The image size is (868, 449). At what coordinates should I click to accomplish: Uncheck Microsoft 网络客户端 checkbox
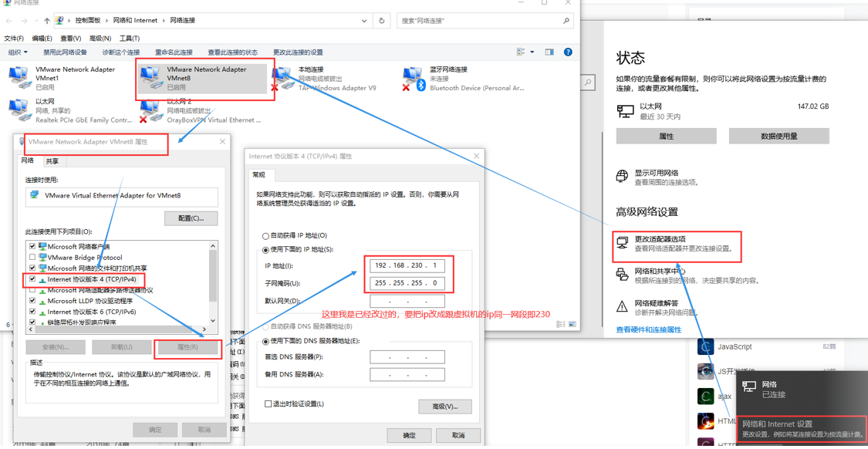pyautogui.click(x=32, y=246)
